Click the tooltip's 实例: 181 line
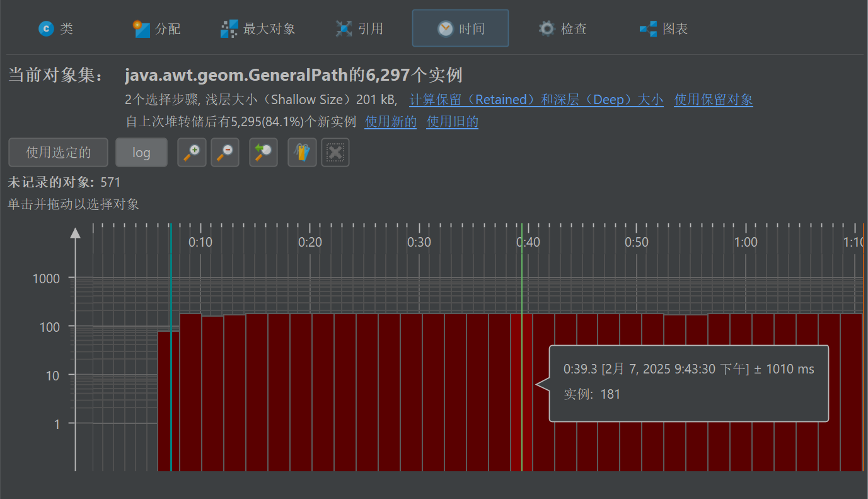Viewport: 868px width, 499px height. pos(592,394)
